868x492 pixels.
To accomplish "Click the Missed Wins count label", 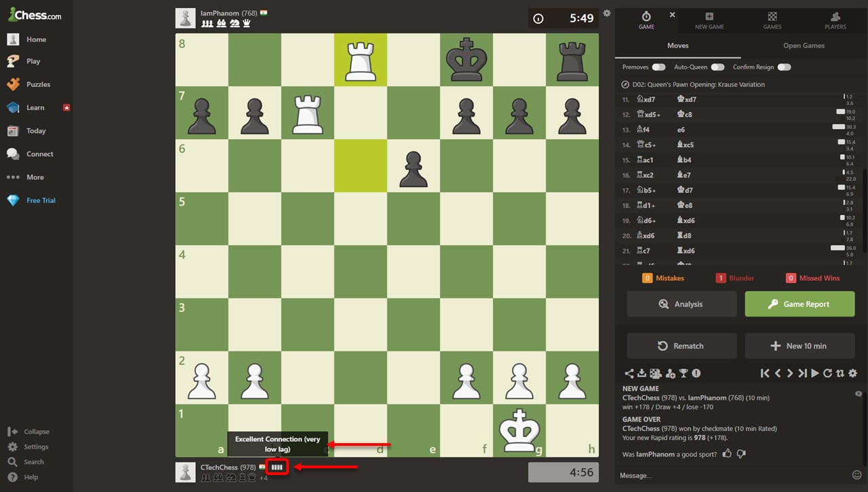I will pyautogui.click(x=812, y=278).
